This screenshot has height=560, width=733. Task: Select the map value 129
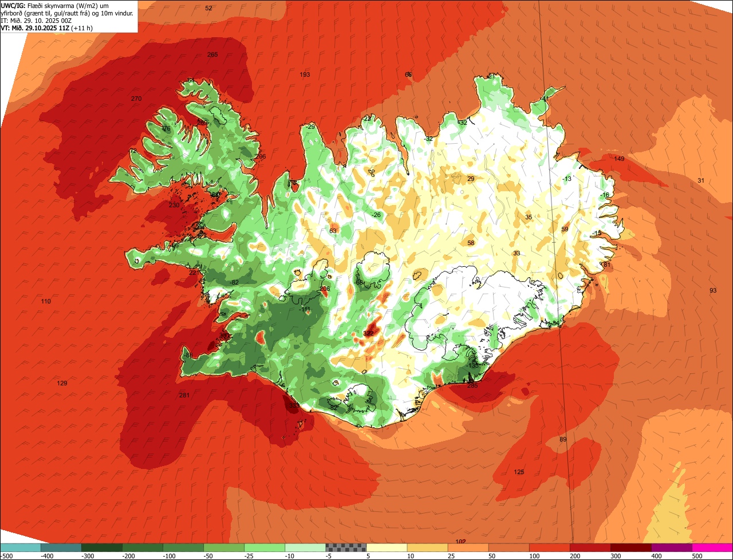[62, 383]
